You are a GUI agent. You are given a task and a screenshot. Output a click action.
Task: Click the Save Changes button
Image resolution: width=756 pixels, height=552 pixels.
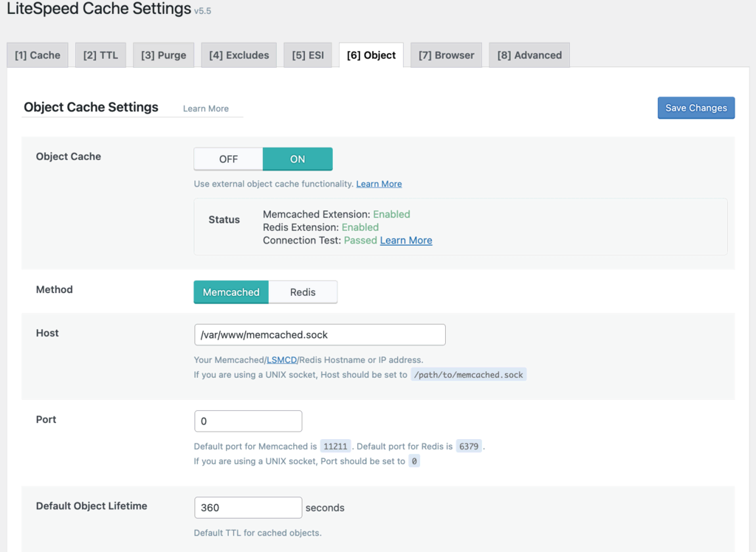click(695, 108)
